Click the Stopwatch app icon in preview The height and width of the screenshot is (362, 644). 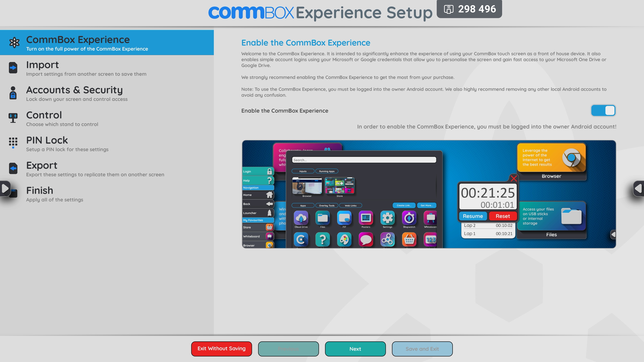pyautogui.click(x=409, y=218)
